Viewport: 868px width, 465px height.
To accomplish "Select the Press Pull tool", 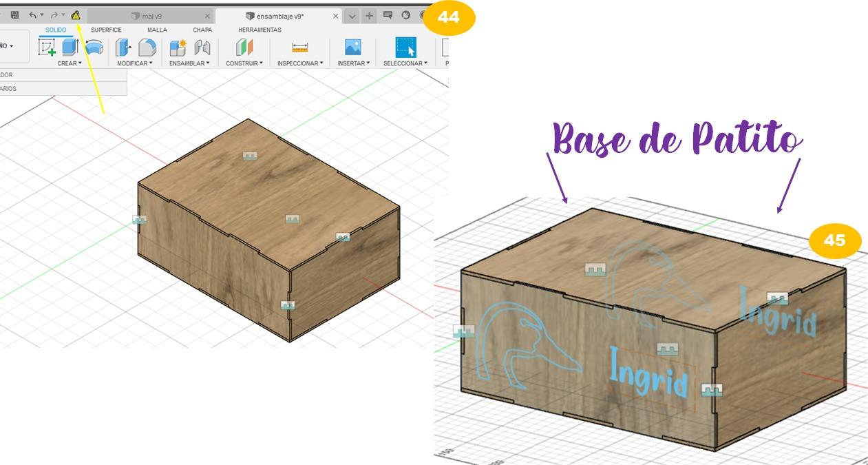I will point(124,48).
